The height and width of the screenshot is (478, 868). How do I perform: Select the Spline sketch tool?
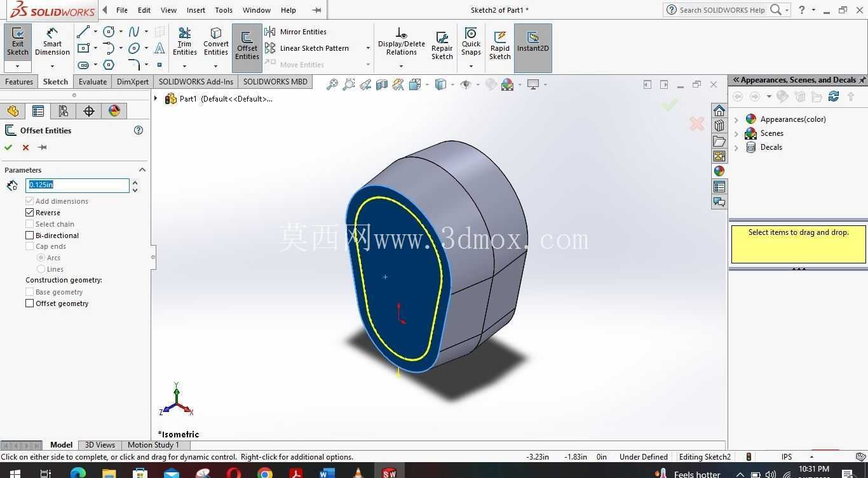pos(134,32)
